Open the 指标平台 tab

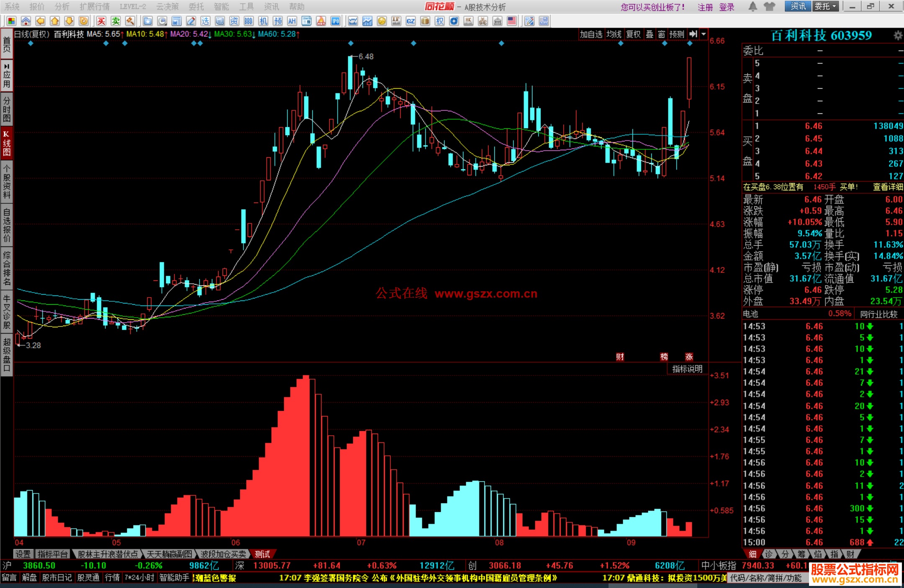(52, 554)
